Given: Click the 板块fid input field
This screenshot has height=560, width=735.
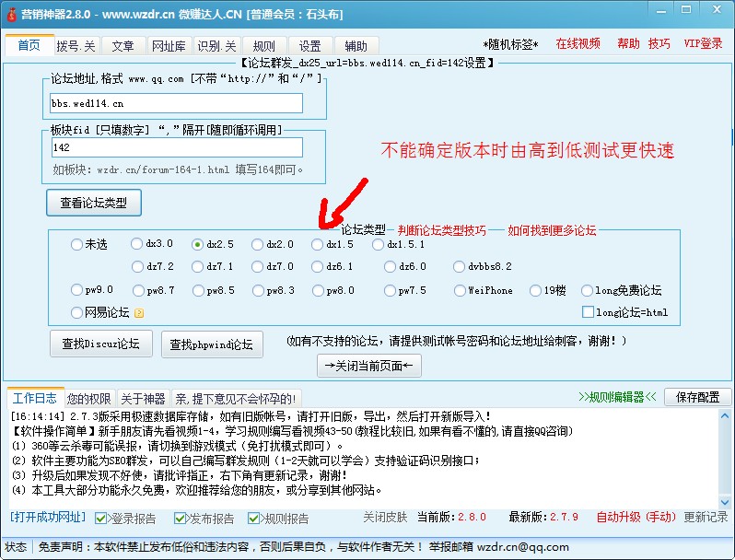Looking at the screenshot, I should (177, 147).
